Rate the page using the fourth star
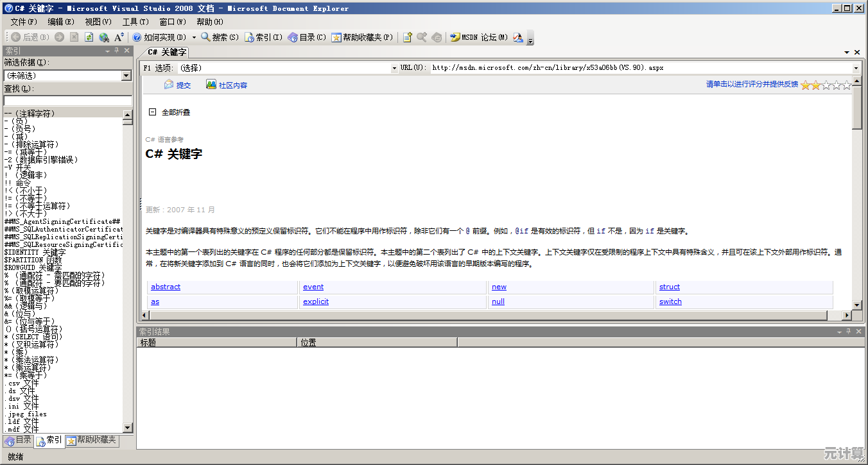 coord(836,85)
